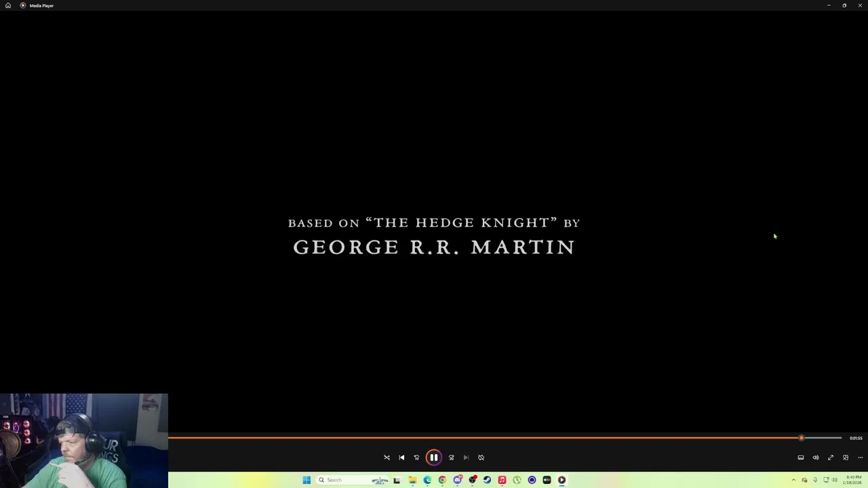
Task: Go to the previous track
Action: pyautogui.click(x=401, y=457)
